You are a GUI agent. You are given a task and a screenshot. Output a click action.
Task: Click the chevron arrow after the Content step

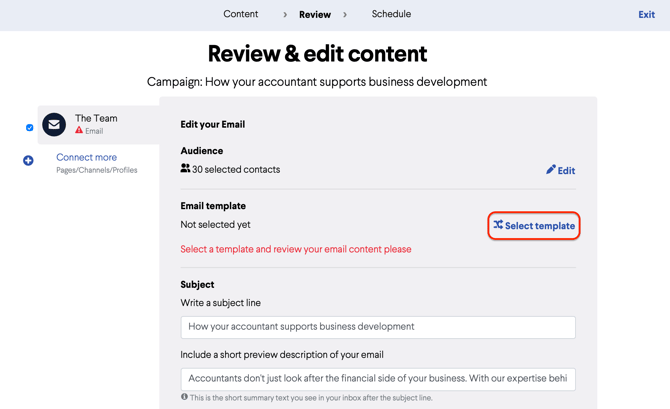pyautogui.click(x=285, y=15)
